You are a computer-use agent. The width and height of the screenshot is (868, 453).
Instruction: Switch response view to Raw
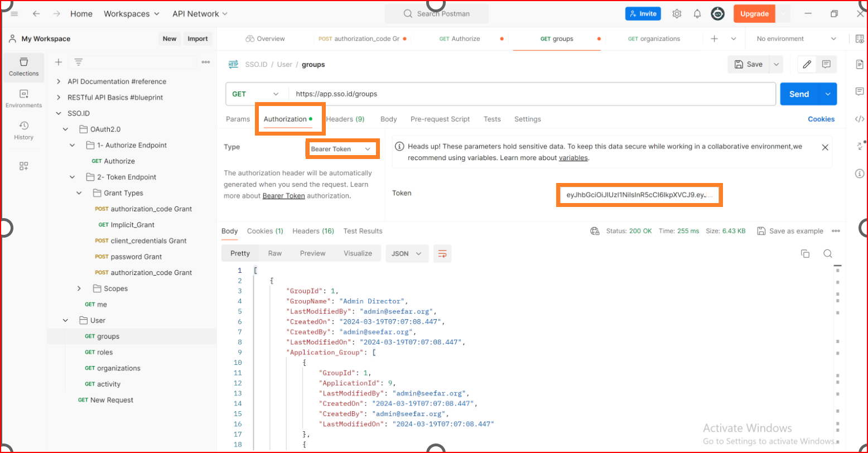coord(275,253)
